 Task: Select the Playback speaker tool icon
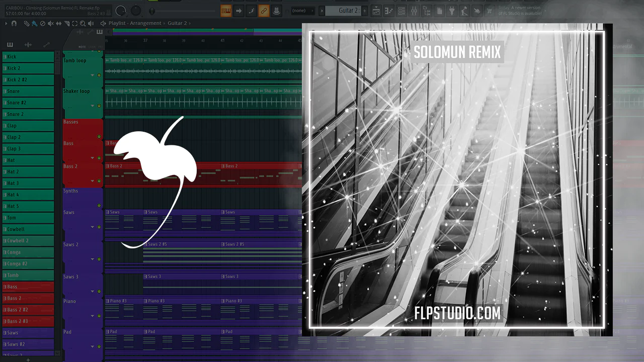91,23
